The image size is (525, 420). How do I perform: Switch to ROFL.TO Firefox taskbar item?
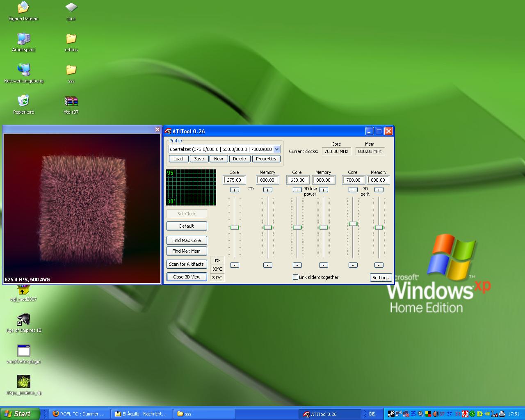coord(79,414)
